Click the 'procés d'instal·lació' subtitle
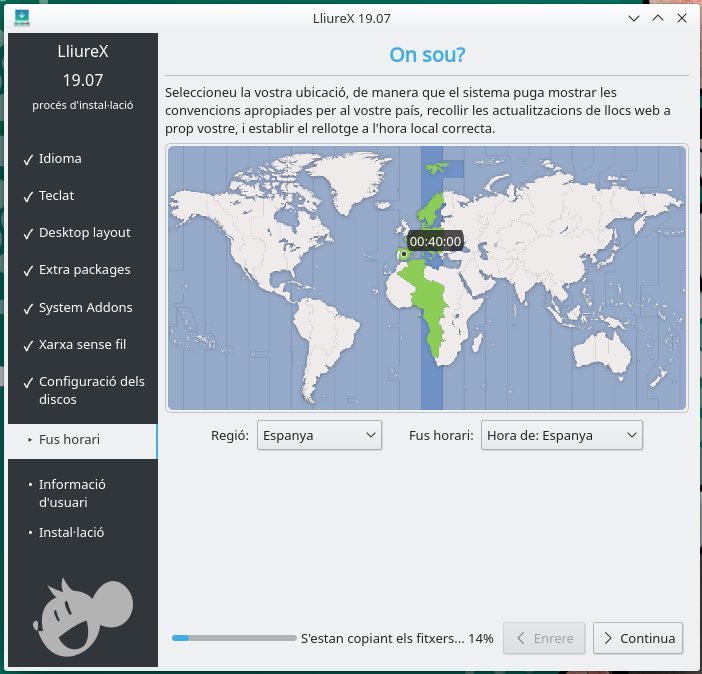Screen dimensions: 702x674 [83, 105]
